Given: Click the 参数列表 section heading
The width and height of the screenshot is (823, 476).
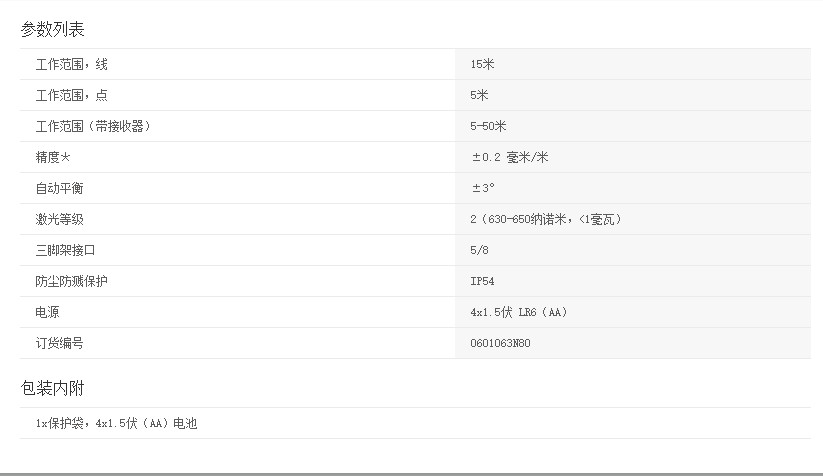Looking at the screenshot, I should click(x=53, y=29).
